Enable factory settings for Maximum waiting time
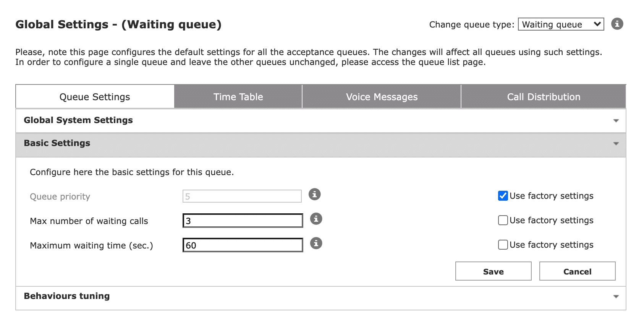 tap(503, 245)
